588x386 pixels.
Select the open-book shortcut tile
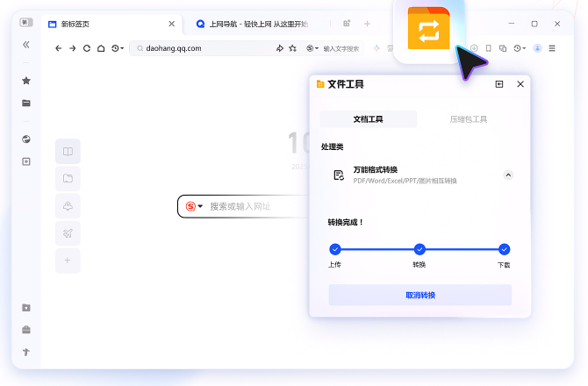pos(68,152)
